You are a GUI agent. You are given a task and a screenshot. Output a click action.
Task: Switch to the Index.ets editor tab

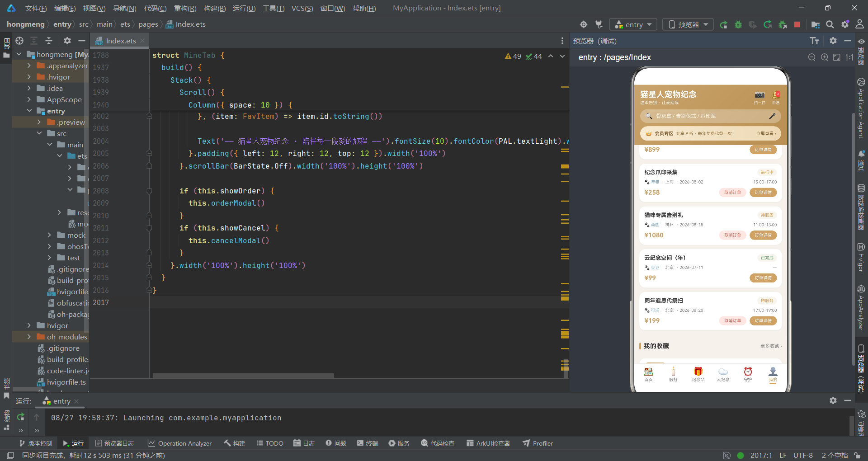pos(120,41)
